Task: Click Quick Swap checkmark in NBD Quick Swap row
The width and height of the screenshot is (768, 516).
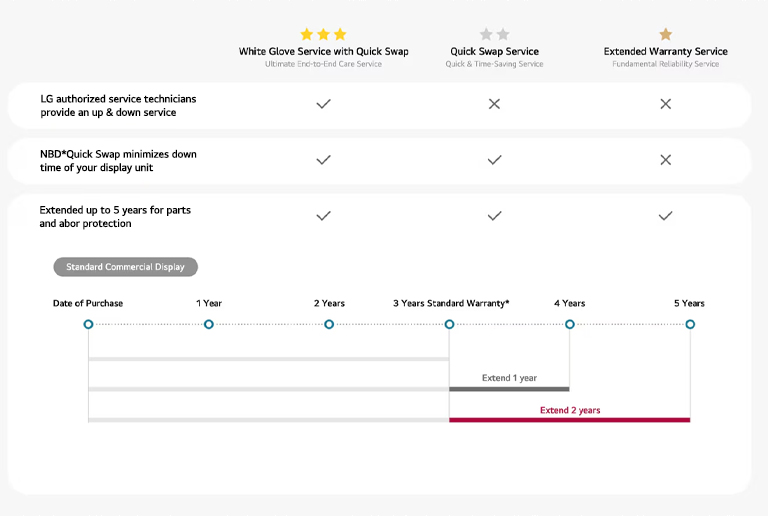Action: coord(494,160)
